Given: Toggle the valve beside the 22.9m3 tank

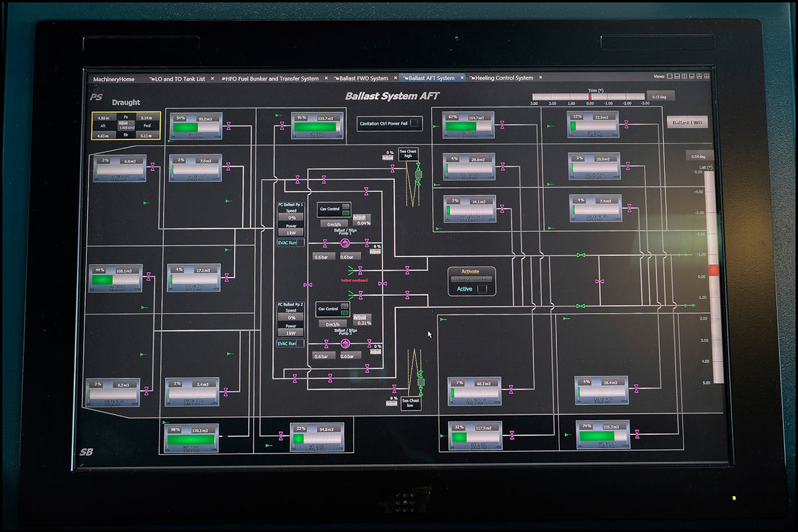Looking at the screenshot, I should click(626, 124).
